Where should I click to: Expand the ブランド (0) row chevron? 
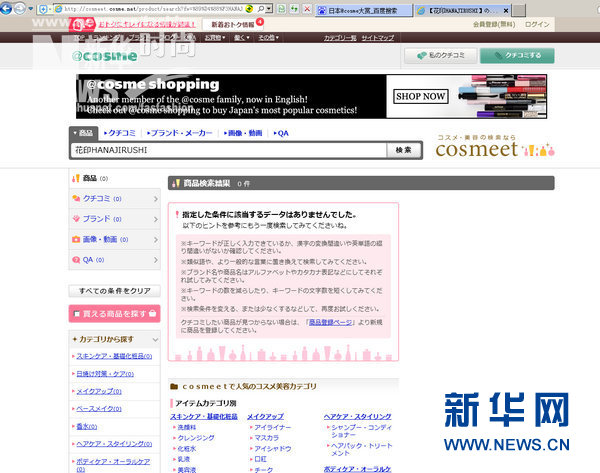point(156,219)
